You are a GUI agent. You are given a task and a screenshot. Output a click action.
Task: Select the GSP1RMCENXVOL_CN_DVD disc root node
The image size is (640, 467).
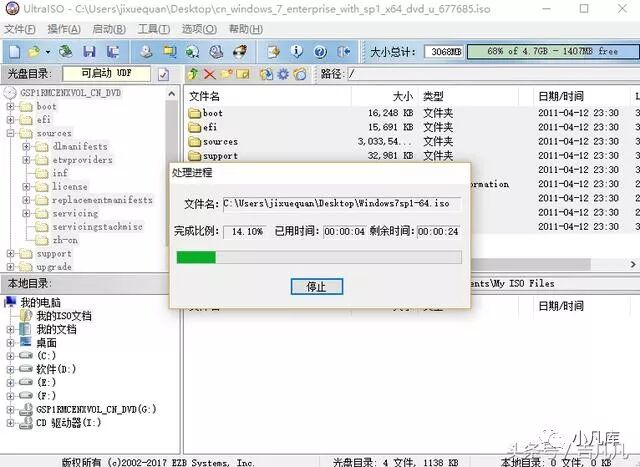click(71, 93)
